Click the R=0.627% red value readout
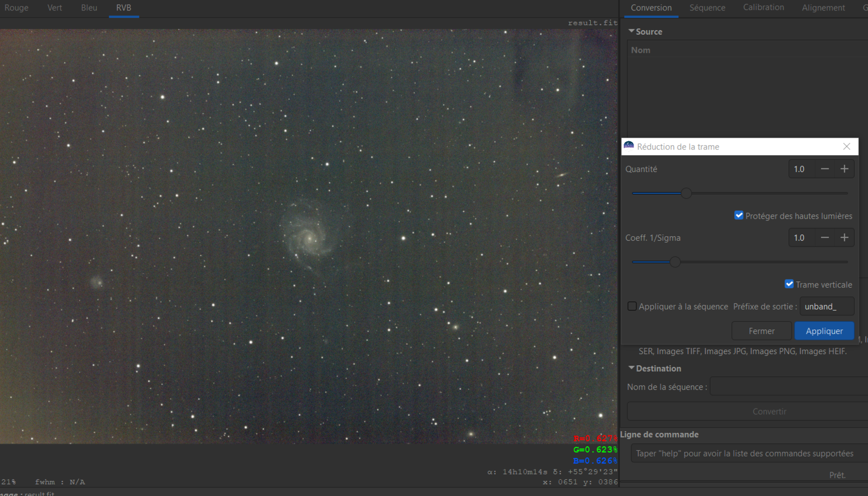The height and width of the screenshot is (496, 868). (595, 439)
